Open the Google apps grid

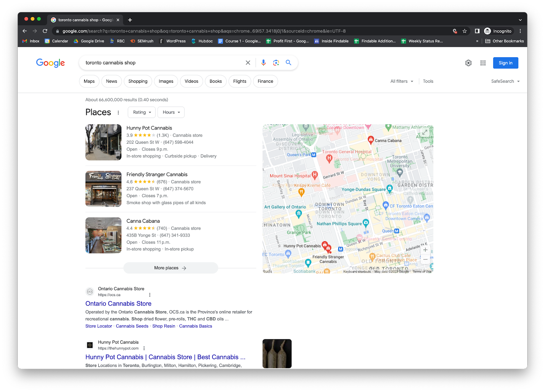tap(483, 63)
